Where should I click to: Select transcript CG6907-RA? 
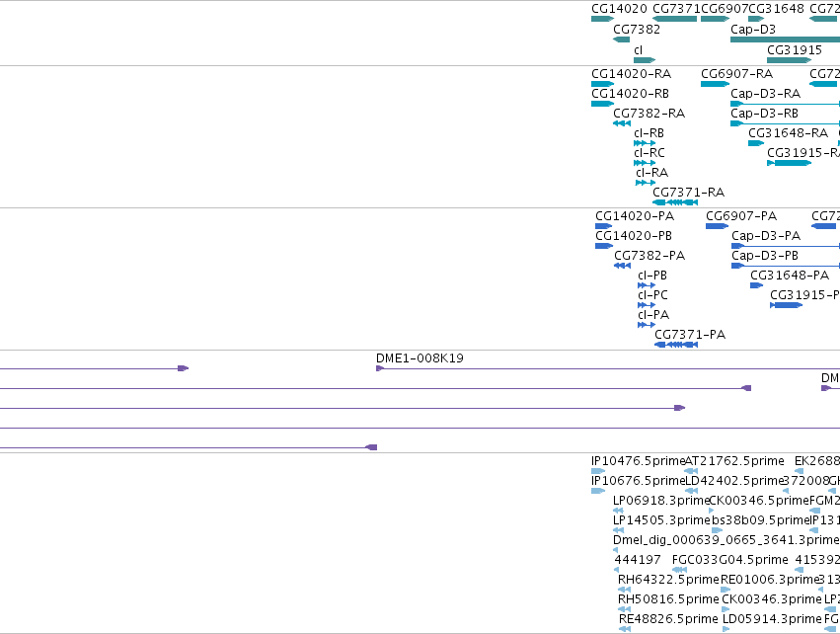click(x=736, y=74)
